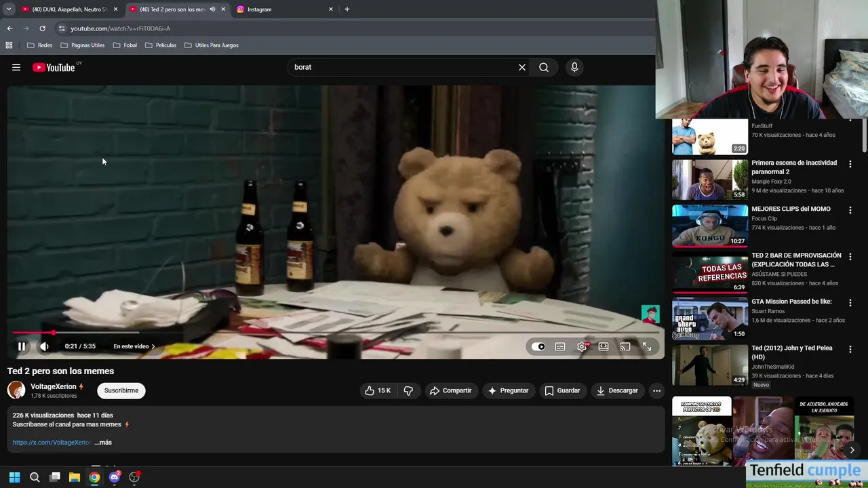Toggle the autoplay switch in player
Screen dimensions: 868x488
click(538, 346)
